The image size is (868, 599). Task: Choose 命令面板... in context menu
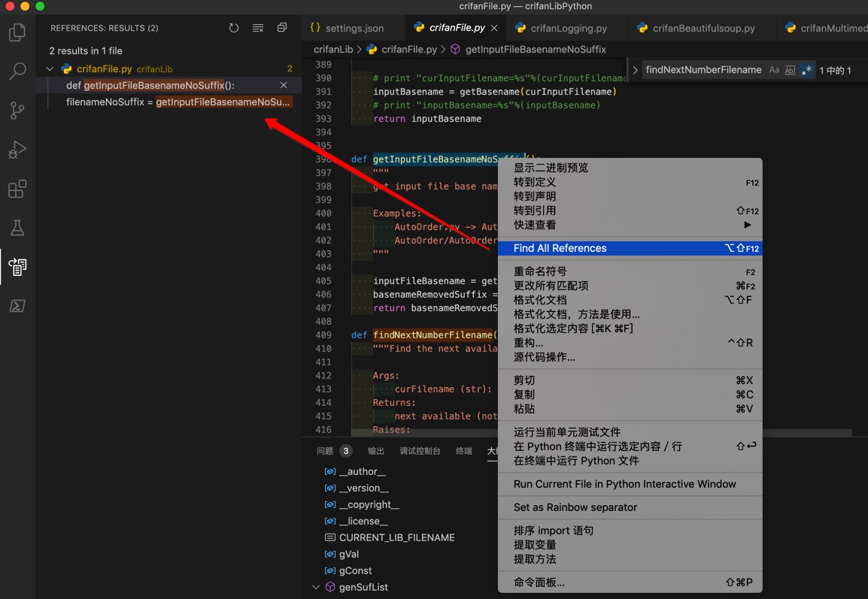[630, 582]
